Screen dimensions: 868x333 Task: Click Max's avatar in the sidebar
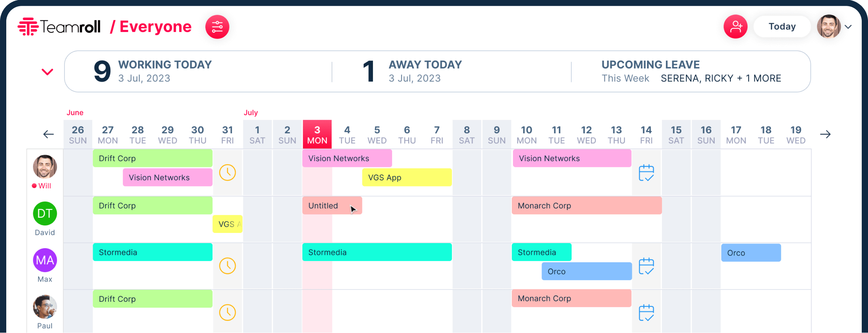tap(45, 260)
